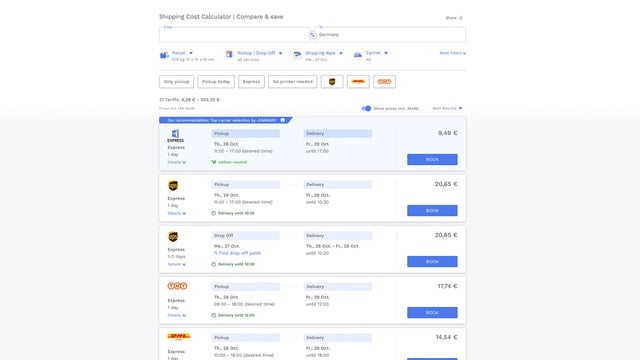Toggle Show prices incl. VAT switch
Image resolution: width=640 pixels, height=360 pixels.
coord(366,109)
